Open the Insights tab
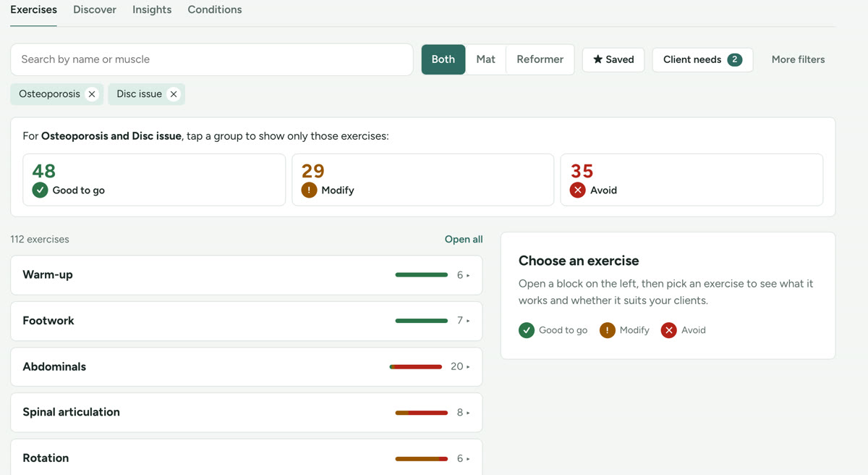This screenshot has height=475, width=868. [152, 9]
